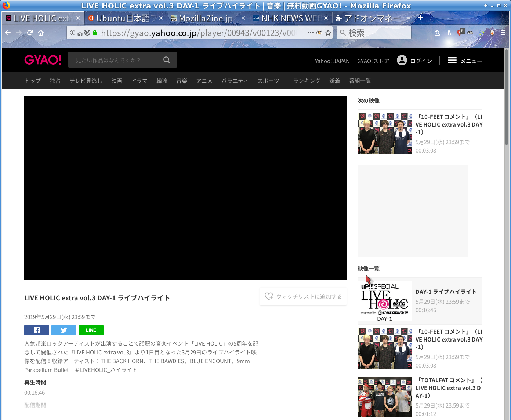511x420 pixels.
Task: Open the バラエティ category
Action: 235,81
